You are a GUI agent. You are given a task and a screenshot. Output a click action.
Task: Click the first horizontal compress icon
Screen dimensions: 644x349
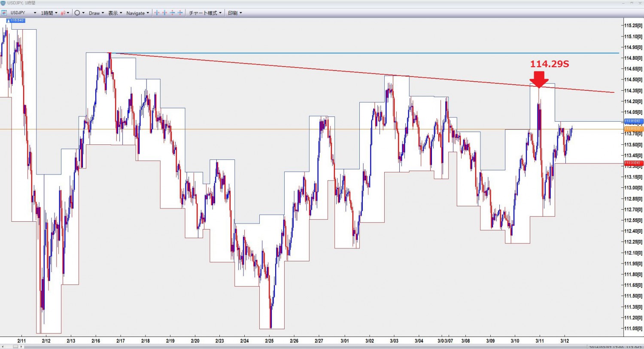tap(157, 13)
